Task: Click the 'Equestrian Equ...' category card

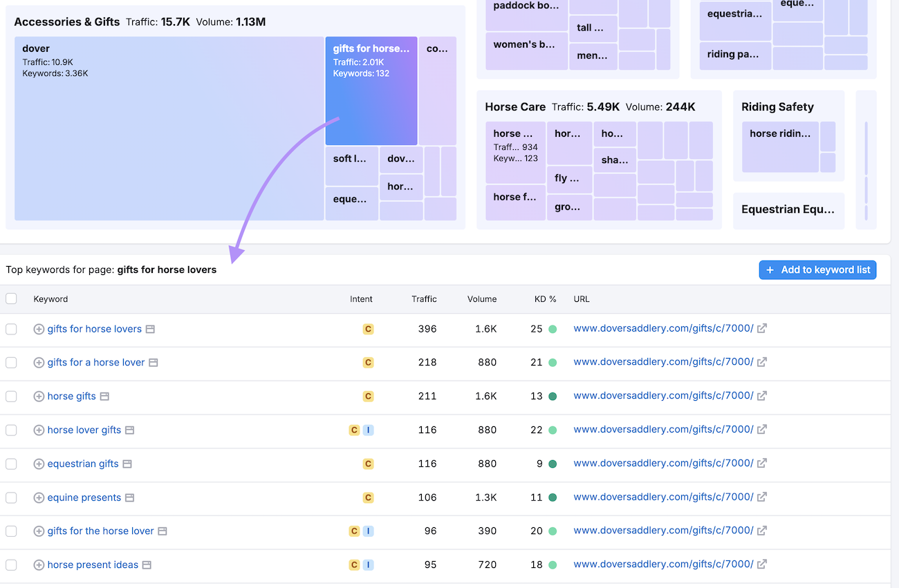Action: (788, 210)
